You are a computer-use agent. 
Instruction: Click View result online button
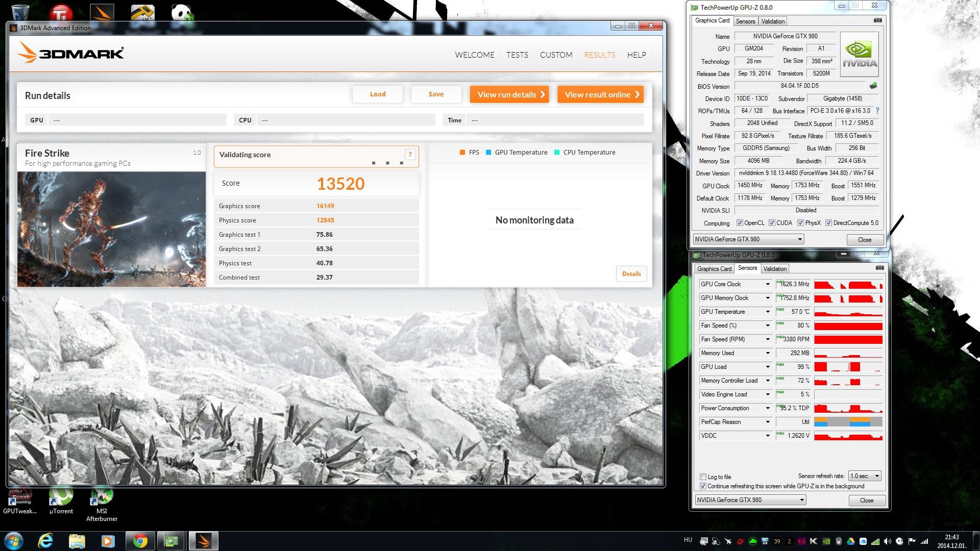click(x=600, y=94)
